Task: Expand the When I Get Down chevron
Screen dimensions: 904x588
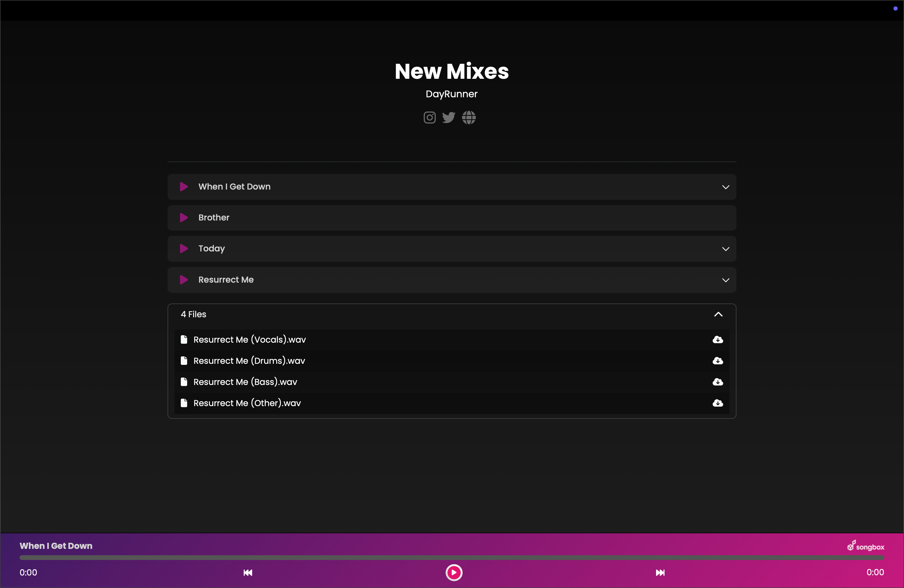Action: 726,187
